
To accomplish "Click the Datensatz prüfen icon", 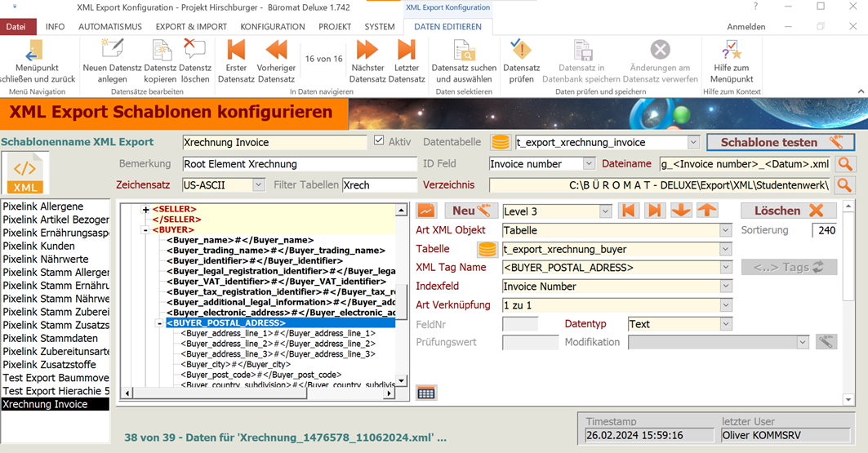I will point(521,51).
